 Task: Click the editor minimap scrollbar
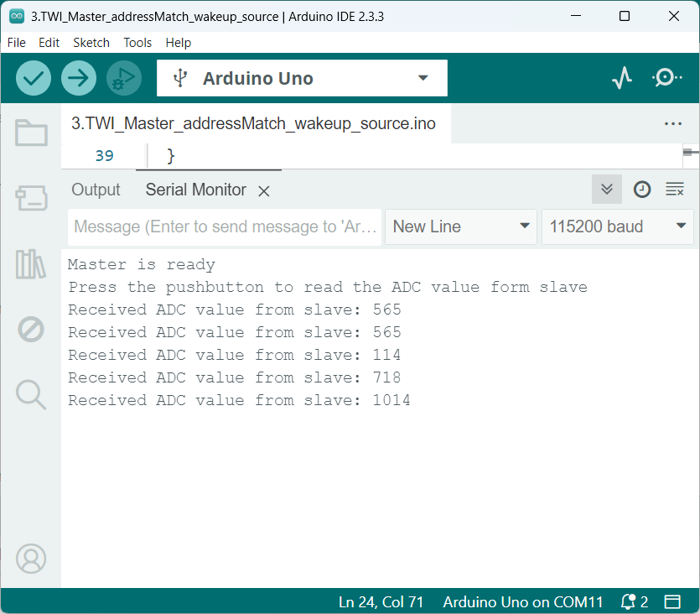pyautogui.click(x=691, y=155)
